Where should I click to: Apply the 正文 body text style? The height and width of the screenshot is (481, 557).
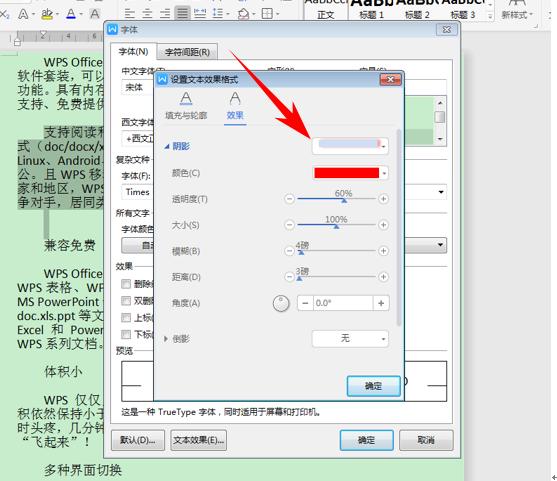325,10
